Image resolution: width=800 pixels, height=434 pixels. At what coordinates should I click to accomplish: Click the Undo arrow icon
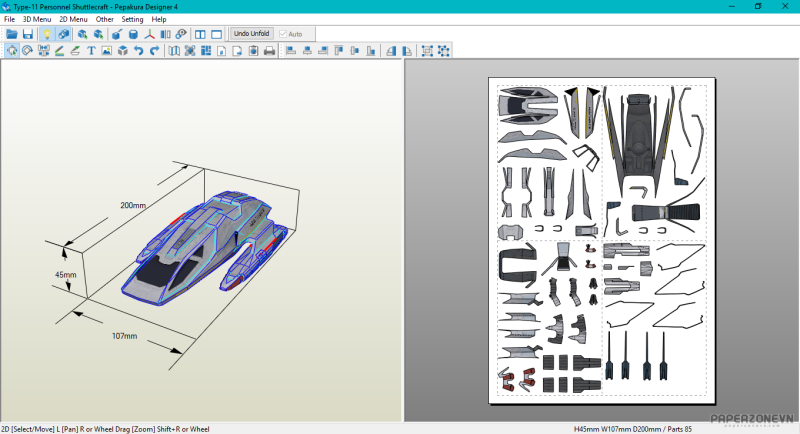(138, 51)
